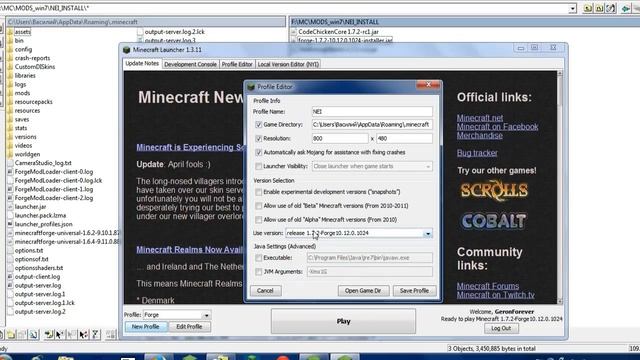Select the crash-reports folder

[32, 58]
